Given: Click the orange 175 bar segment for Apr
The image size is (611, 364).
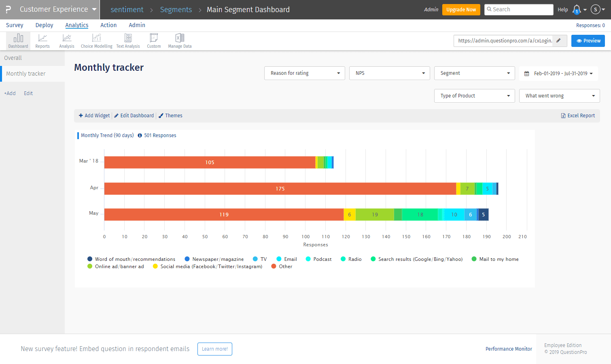Looking at the screenshot, I should pyautogui.click(x=280, y=189).
